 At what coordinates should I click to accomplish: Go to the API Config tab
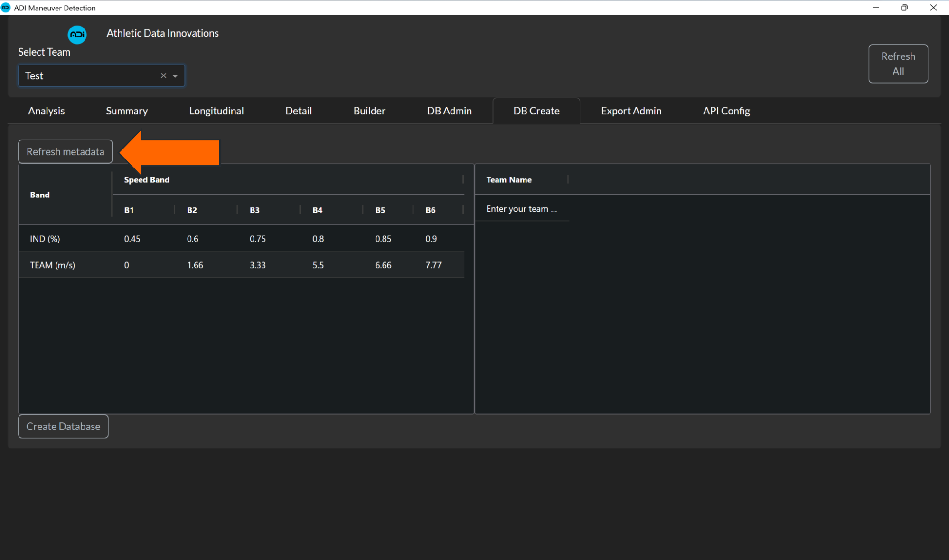click(x=726, y=111)
